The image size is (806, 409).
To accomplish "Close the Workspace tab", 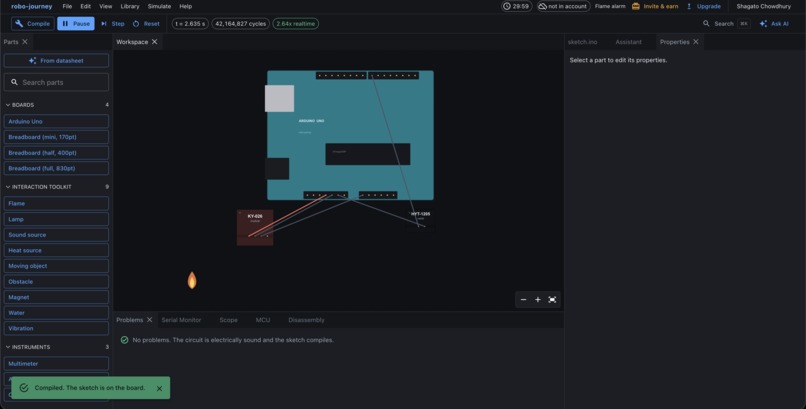I will pyautogui.click(x=154, y=42).
